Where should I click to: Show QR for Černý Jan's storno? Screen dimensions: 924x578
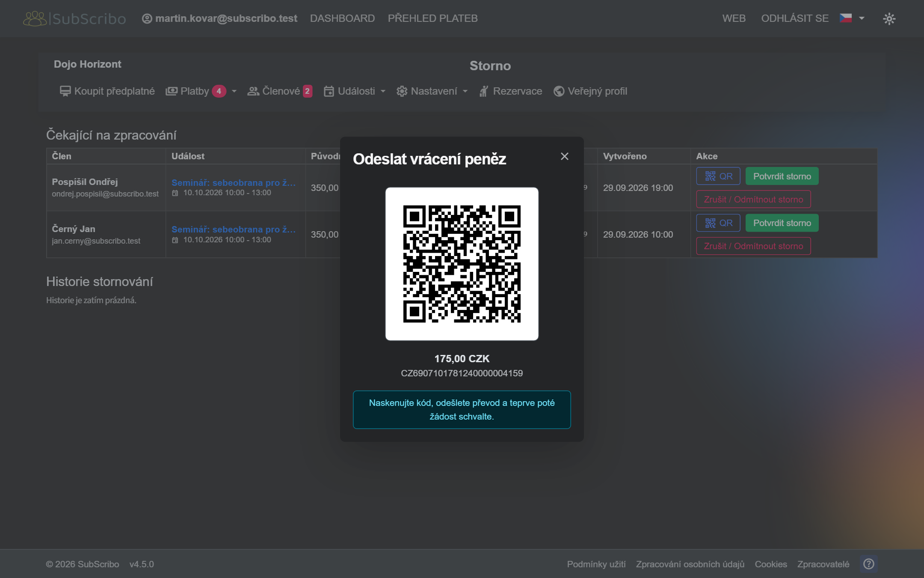click(x=718, y=223)
